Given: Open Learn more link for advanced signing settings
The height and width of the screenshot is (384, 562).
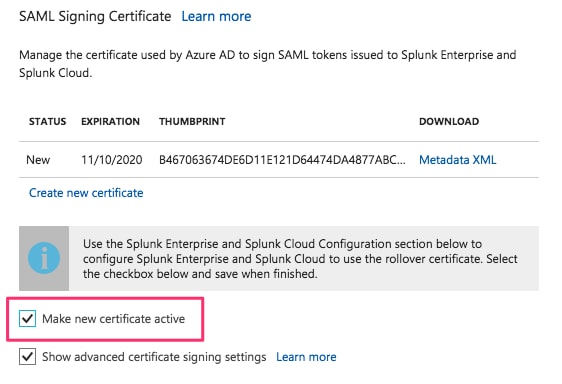Looking at the screenshot, I should (x=306, y=357).
